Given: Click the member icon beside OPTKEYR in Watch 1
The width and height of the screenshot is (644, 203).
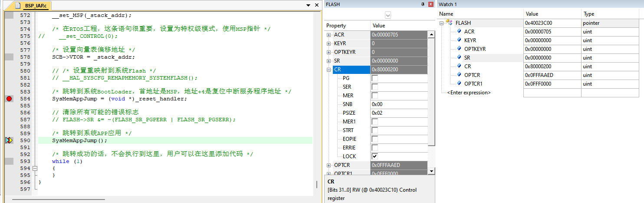Looking at the screenshot, I should pos(459,49).
